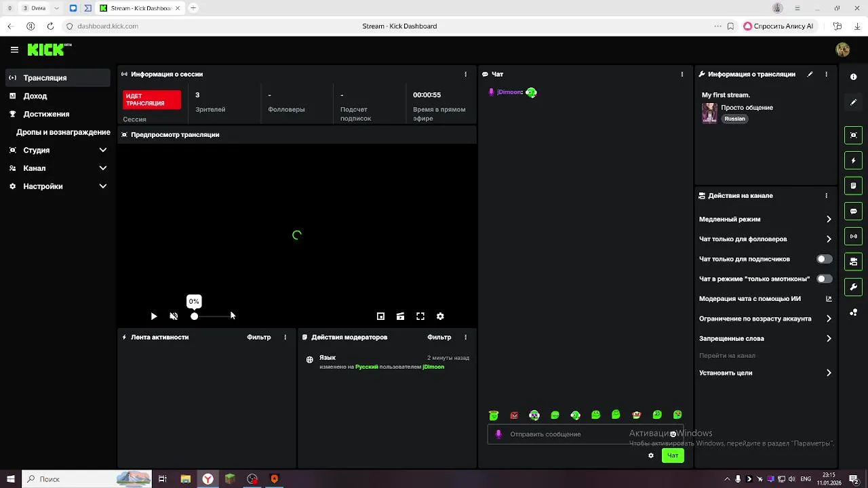Viewport: 868px width, 488px height.
Task: Bookmark this page in address bar
Action: pos(730,26)
